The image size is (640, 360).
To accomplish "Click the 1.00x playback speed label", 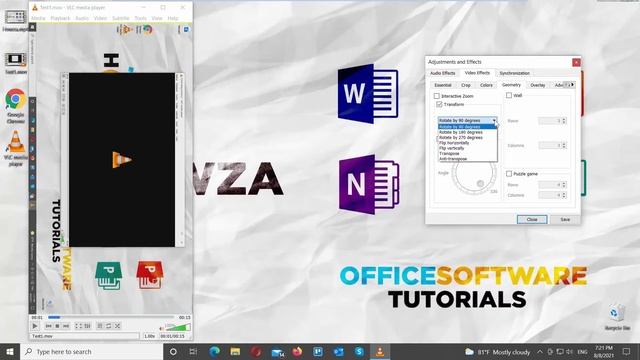I will (149, 336).
